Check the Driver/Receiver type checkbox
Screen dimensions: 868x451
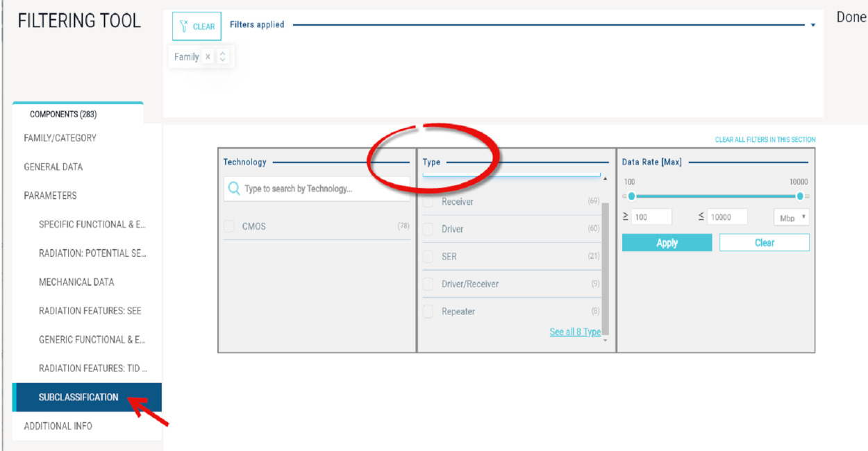[428, 284]
